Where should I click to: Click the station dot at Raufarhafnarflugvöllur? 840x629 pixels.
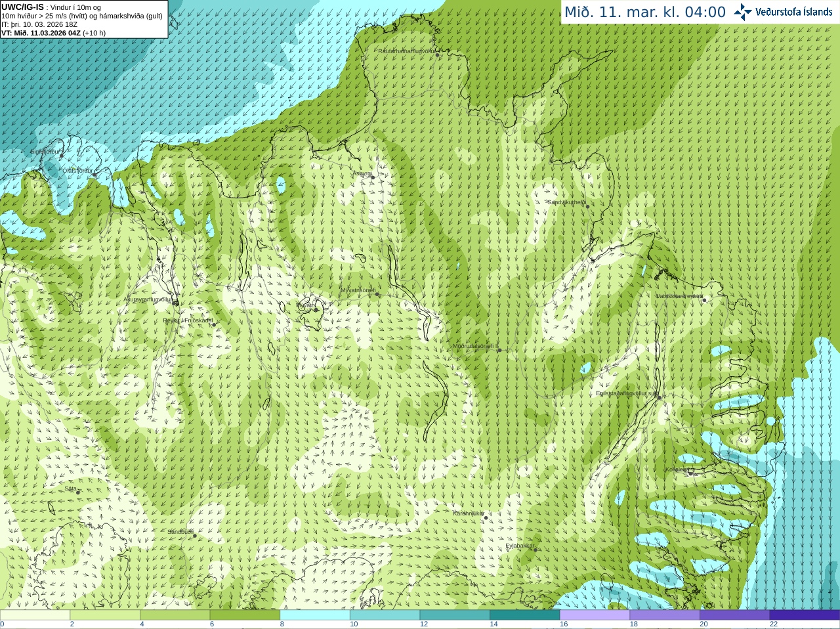[438, 55]
